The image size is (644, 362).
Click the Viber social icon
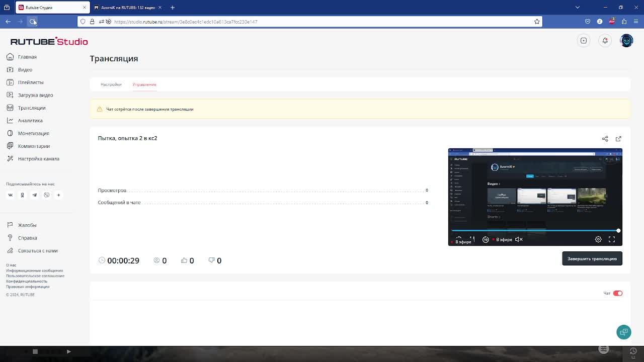46,195
